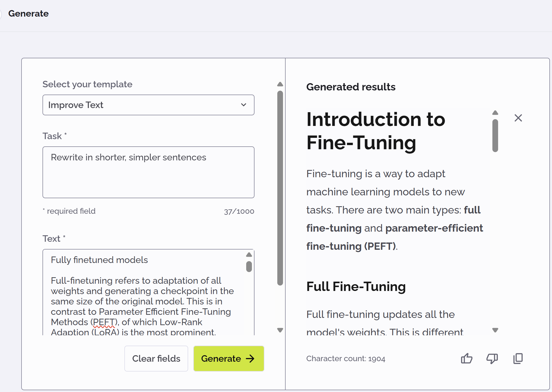Dismiss generated result with X icon
The width and height of the screenshot is (552, 392).
pos(518,118)
